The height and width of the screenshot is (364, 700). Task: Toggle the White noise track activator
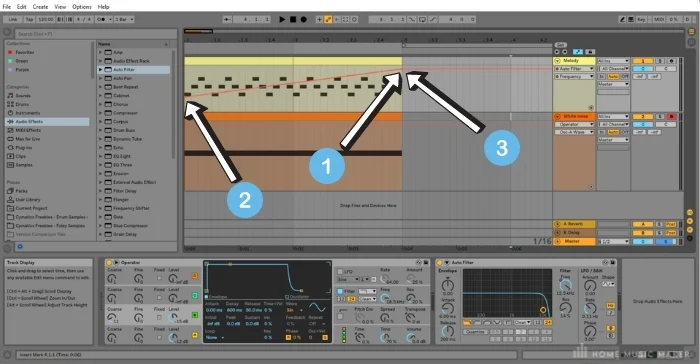click(643, 117)
